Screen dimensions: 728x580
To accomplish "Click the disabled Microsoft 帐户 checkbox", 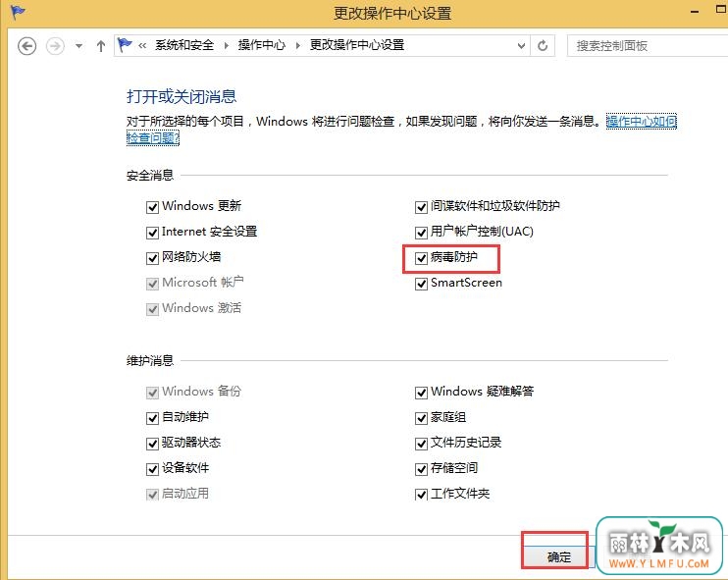I will [x=152, y=284].
